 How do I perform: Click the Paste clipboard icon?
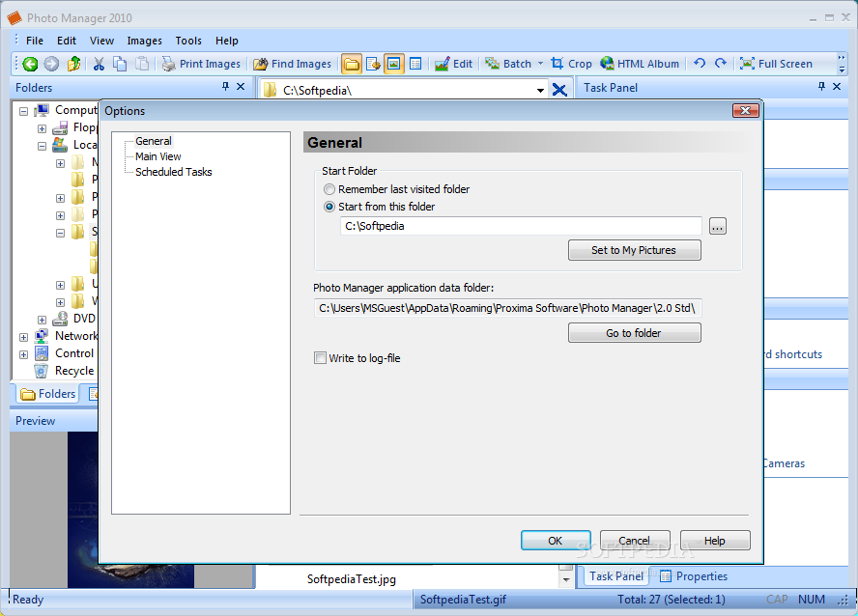pos(142,64)
